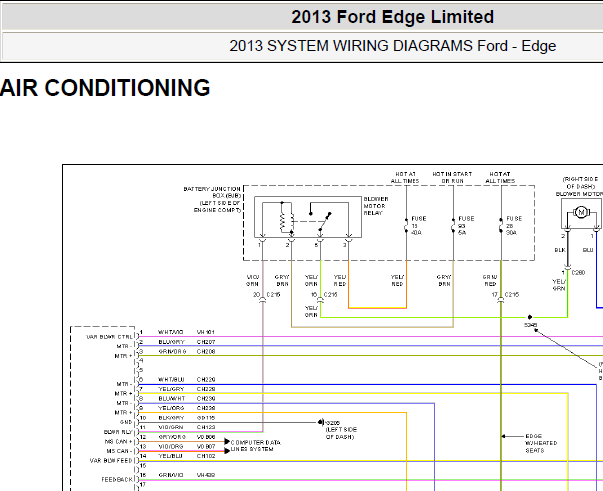Click arrowhead on the VIO/ORG data line
Image resolution: width=603 pixels, height=491 pixels.
(227, 451)
